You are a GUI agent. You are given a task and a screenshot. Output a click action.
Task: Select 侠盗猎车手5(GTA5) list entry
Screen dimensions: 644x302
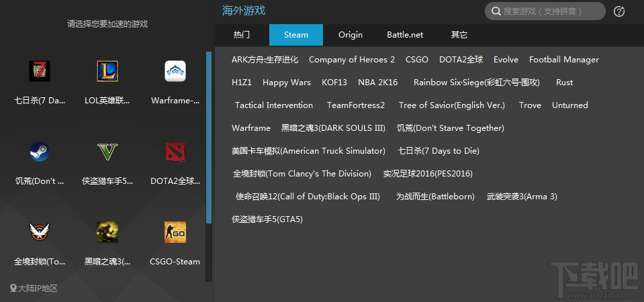(x=267, y=219)
